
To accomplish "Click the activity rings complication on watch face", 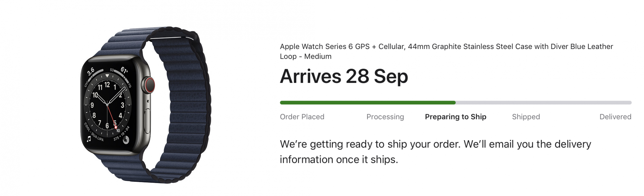I will (125, 140).
